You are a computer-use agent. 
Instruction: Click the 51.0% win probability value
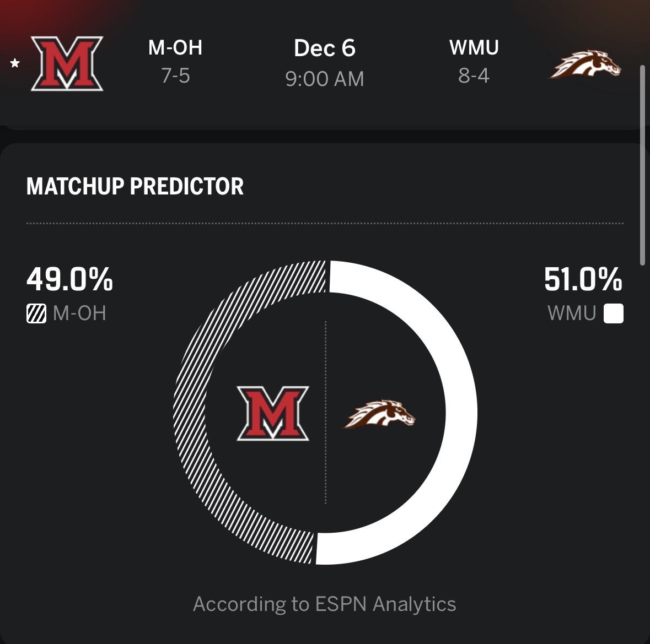[x=583, y=279]
